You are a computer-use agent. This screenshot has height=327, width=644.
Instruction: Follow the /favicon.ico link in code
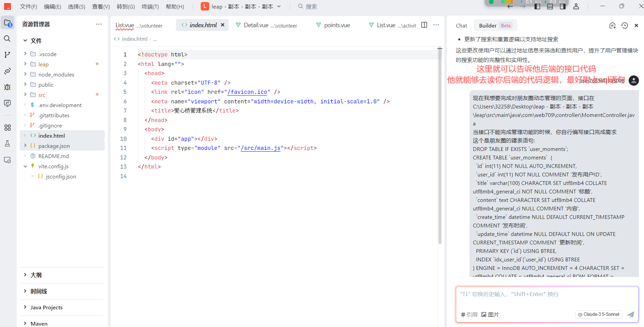247,92
